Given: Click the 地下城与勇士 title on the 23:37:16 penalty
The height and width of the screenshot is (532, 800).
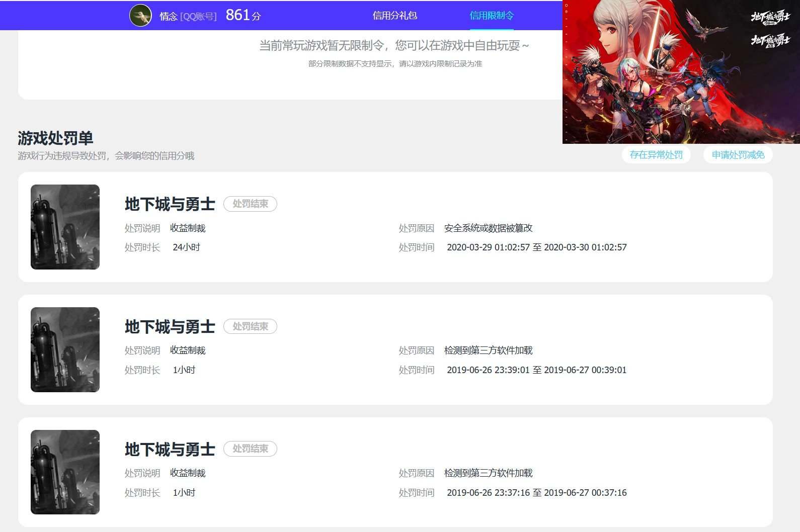Looking at the screenshot, I should click(170, 449).
